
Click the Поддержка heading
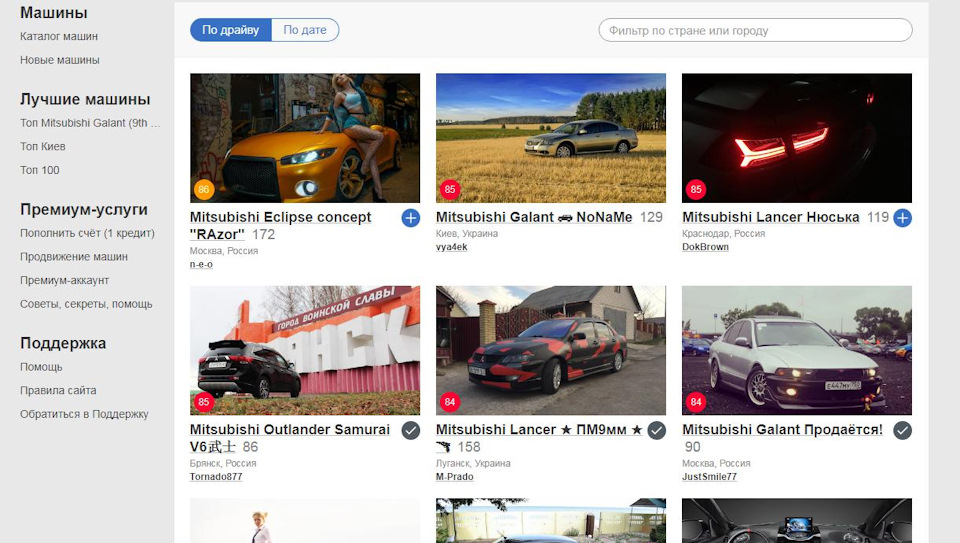[x=63, y=343]
